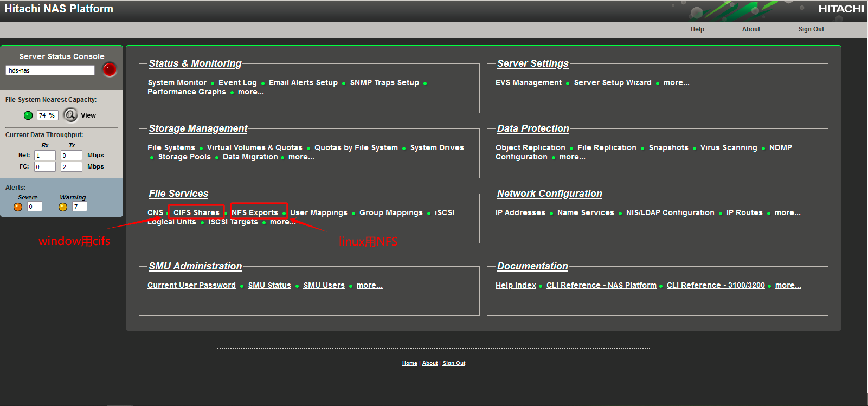
Task: Click the footer About link
Action: [x=430, y=363]
